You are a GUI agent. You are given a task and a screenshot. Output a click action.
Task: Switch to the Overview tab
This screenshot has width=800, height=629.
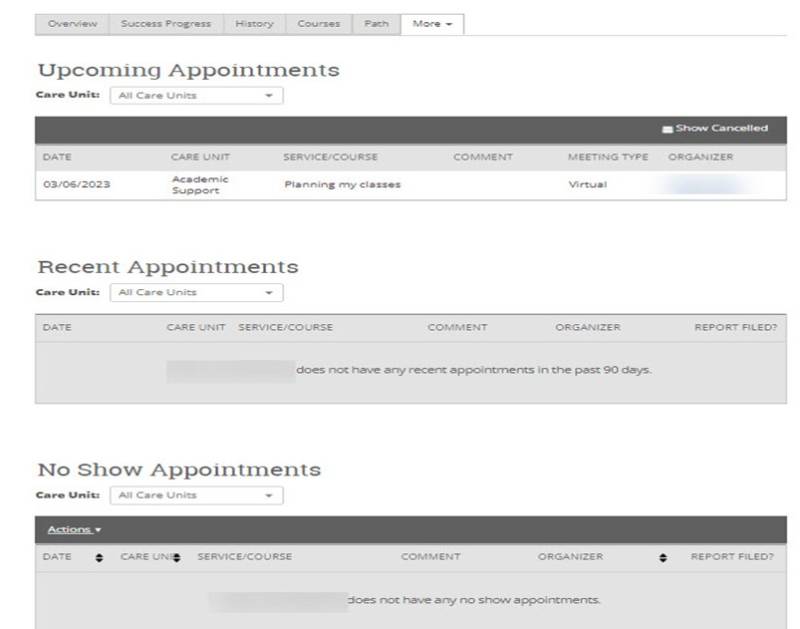(x=72, y=24)
